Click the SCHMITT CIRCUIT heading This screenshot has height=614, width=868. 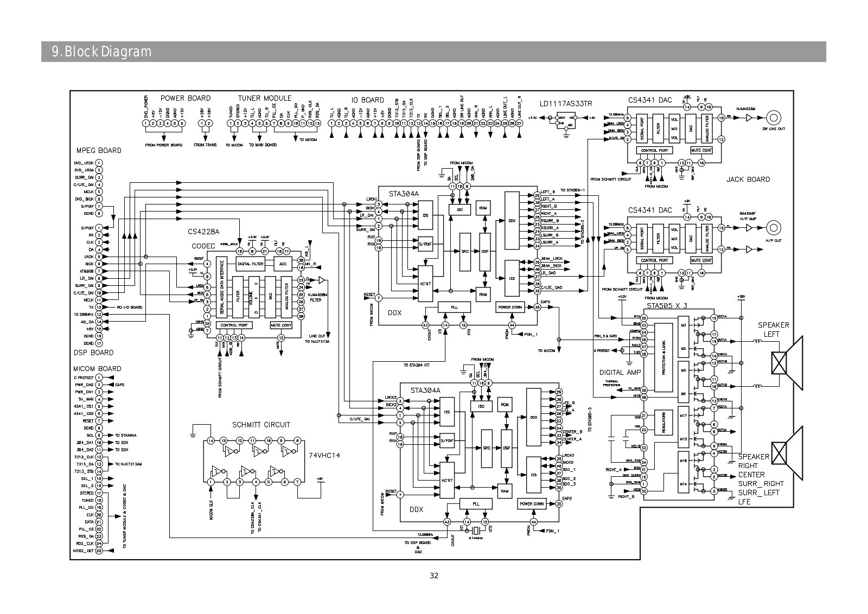tap(261, 425)
